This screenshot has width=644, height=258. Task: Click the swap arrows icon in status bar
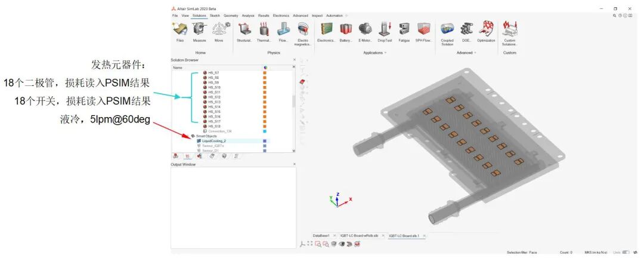click(x=636, y=252)
